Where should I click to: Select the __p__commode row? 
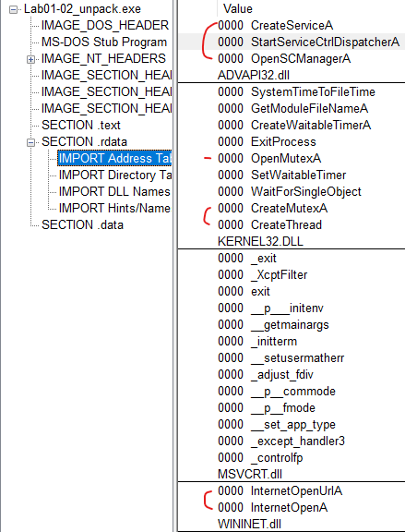[x=292, y=392]
